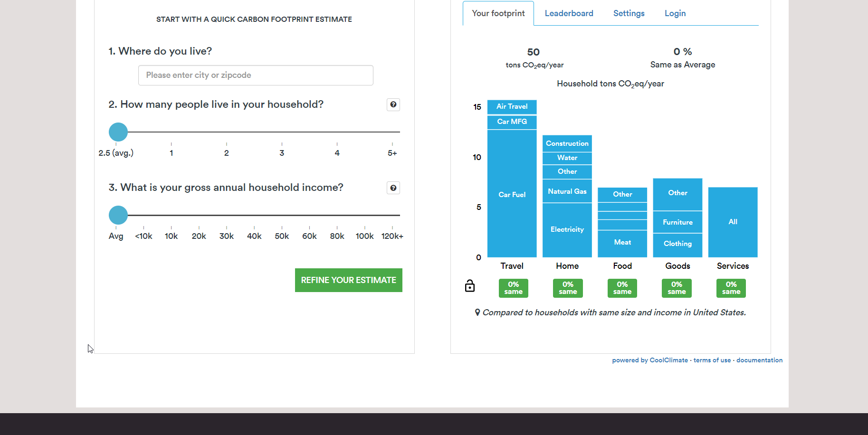Screen dimensions: 868x435
Task: Open the terms of use link
Action: (x=712, y=360)
